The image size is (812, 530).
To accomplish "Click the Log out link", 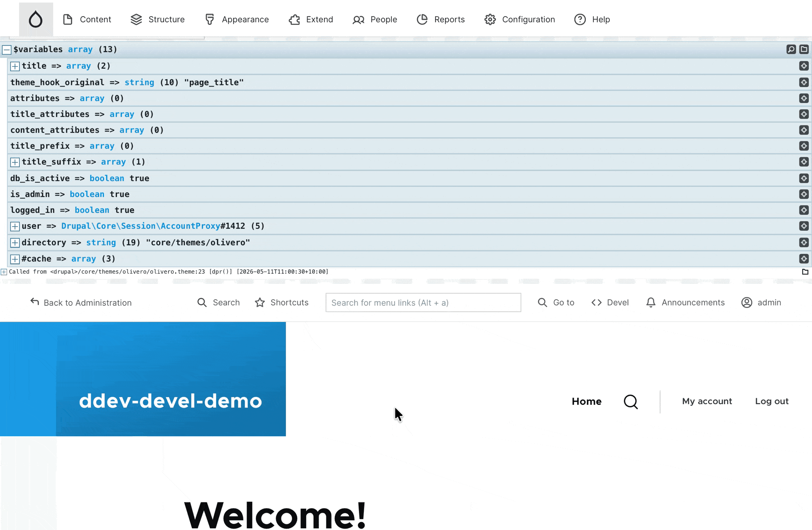I will coord(772,401).
